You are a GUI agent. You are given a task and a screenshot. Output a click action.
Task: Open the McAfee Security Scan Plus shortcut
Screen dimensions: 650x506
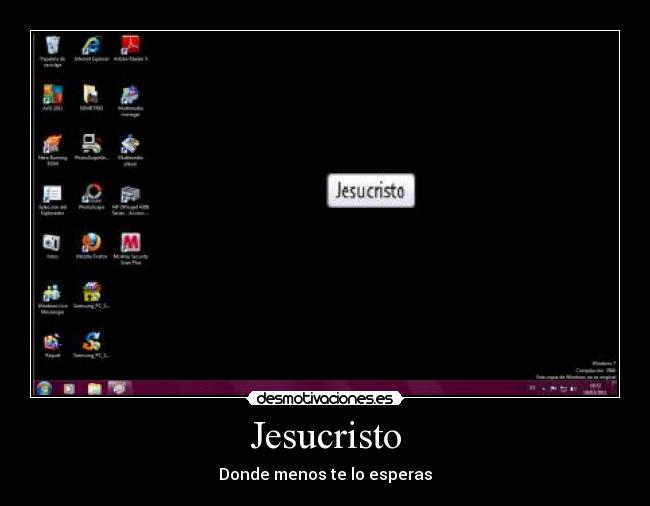(131, 249)
